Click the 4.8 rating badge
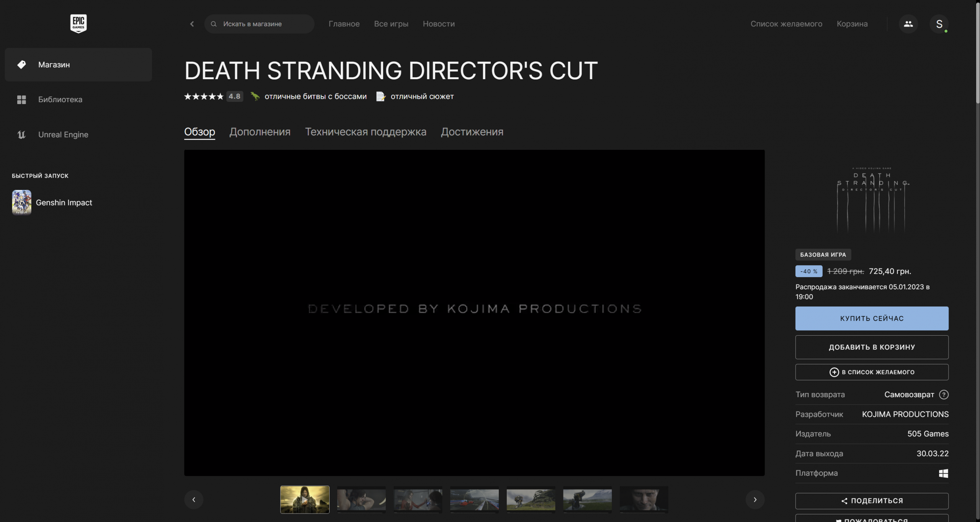 coord(234,96)
